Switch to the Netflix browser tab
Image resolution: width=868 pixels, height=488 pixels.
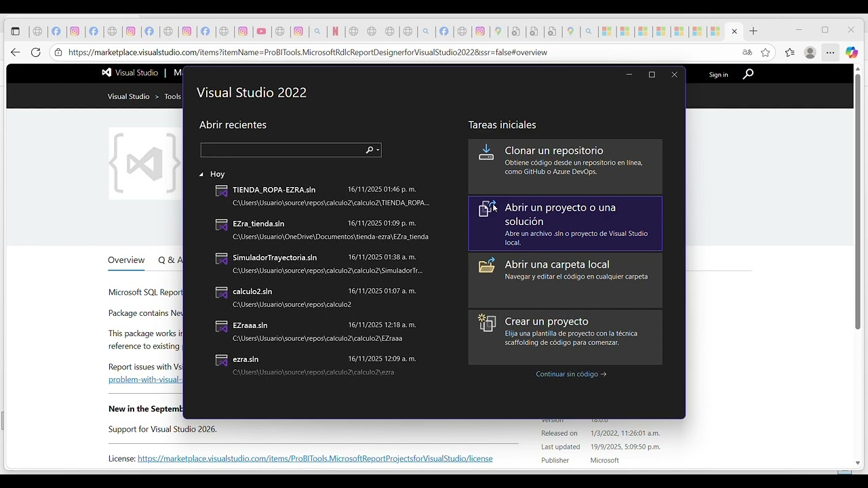(x=335, y=31)
